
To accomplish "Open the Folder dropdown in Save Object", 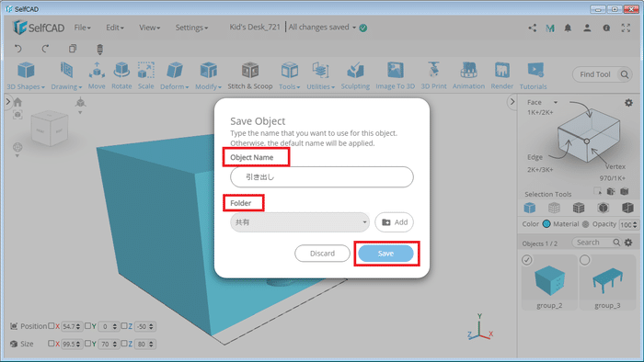I will tap(300, 222).
